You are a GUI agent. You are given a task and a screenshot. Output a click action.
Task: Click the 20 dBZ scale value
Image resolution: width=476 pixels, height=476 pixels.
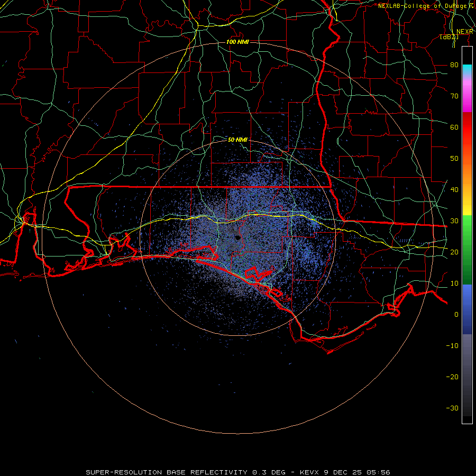coord(454,252)
